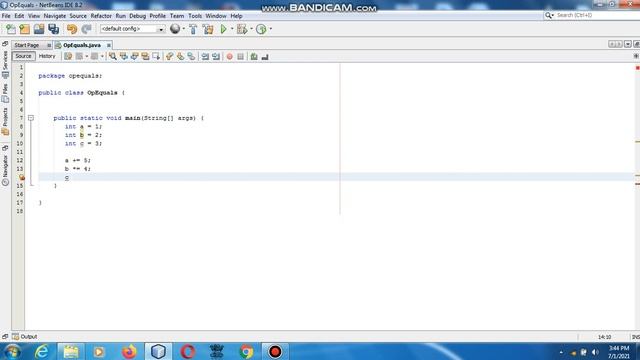This screenshot has width=640, height=360.
Task: Click the Last Edit editor toolbar icon
Action: [68, 57]
